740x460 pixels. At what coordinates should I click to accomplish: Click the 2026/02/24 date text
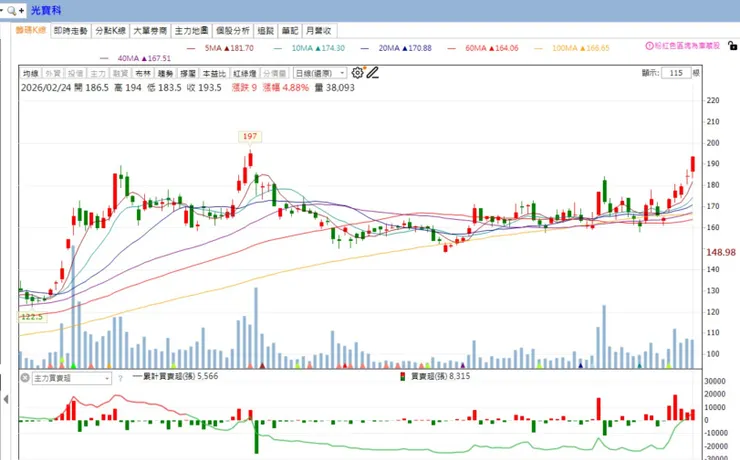coord(46,88)
